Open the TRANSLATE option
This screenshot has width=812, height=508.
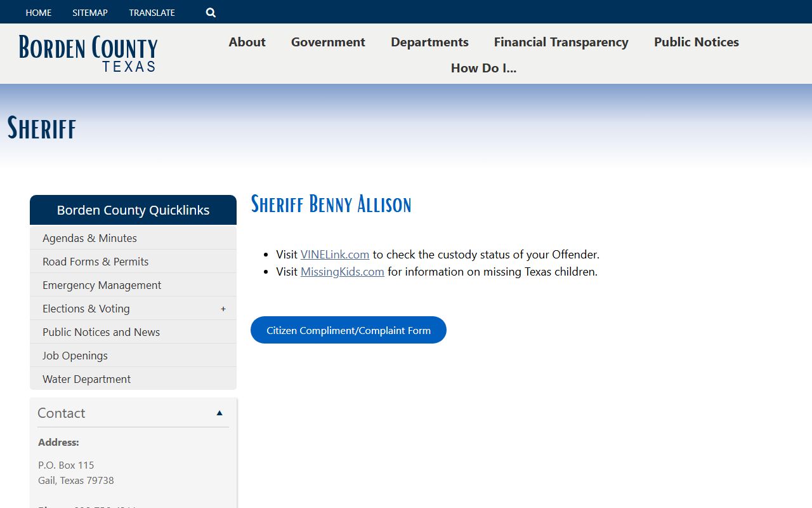(152, 13)
